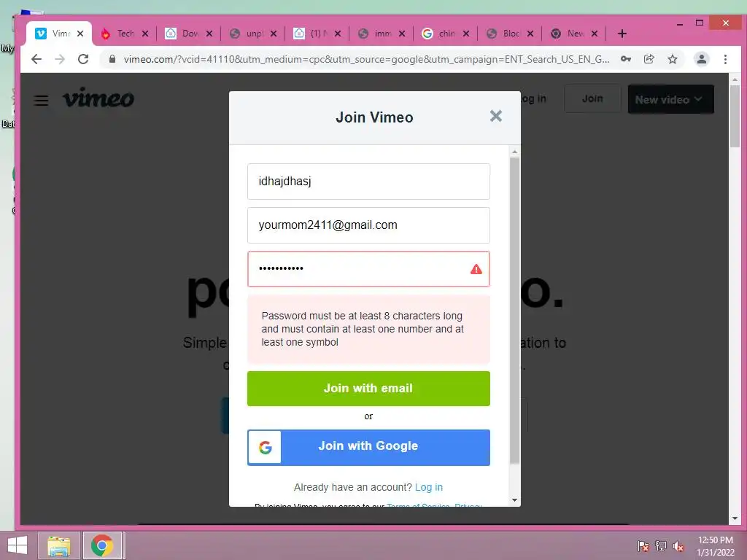
Task: Click Google logo on join button
Action: 266,447
